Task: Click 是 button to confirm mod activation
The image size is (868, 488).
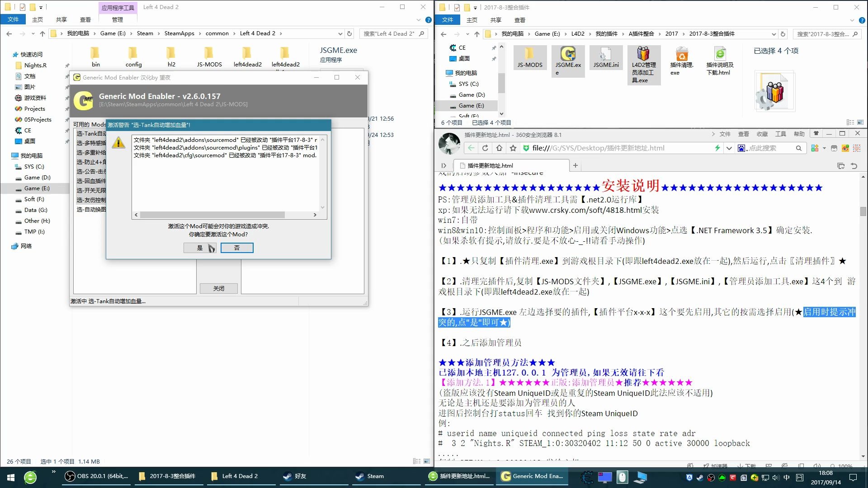Action: coord(200,247)
